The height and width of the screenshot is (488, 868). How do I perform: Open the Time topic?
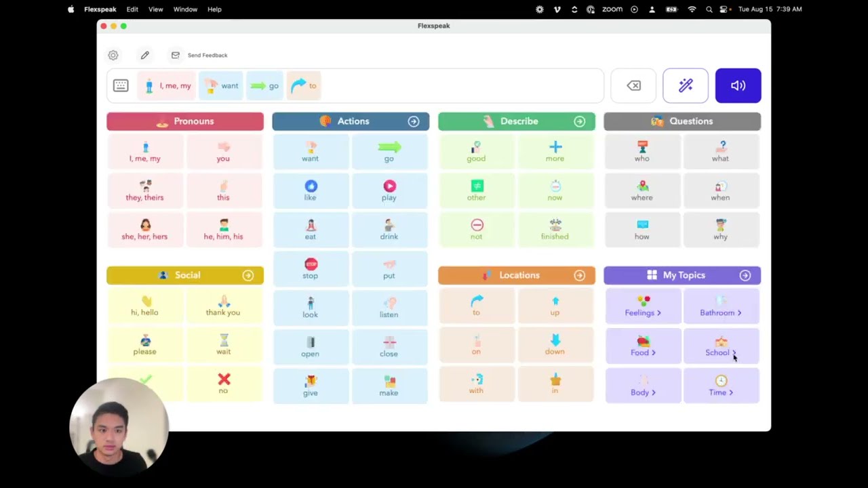(721, 386)
